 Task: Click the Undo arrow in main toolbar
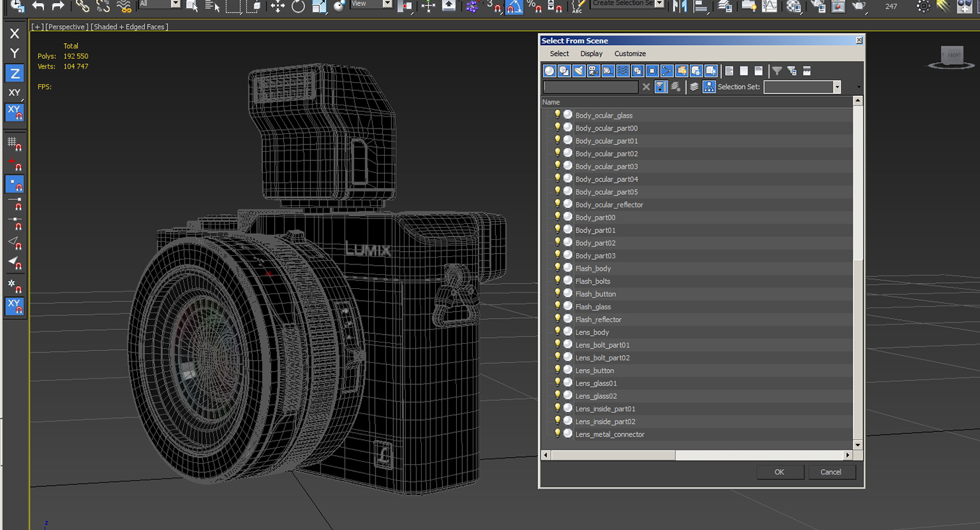(38, 6)
